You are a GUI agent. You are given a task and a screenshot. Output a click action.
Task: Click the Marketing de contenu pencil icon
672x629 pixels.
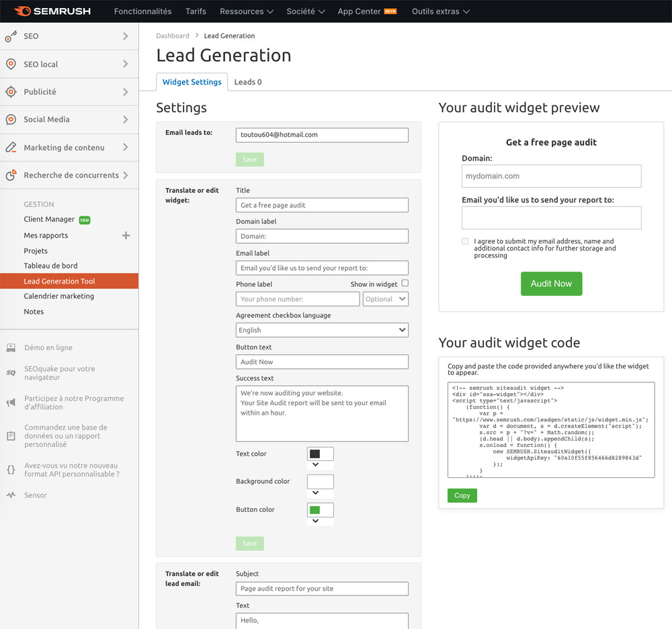pos(11,147)
